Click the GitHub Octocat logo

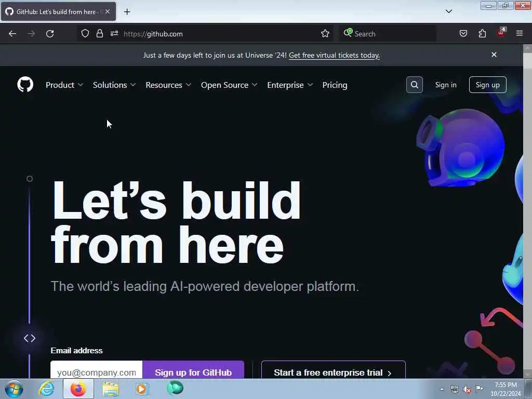point(25,85)
